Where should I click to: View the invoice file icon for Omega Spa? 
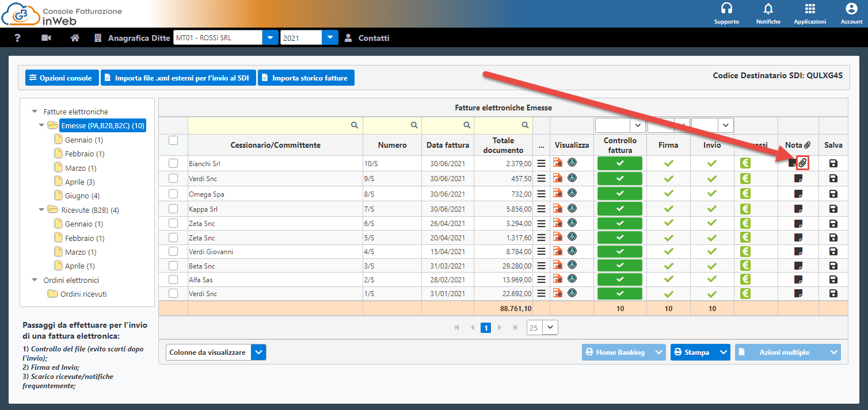[x=558, y=194]
